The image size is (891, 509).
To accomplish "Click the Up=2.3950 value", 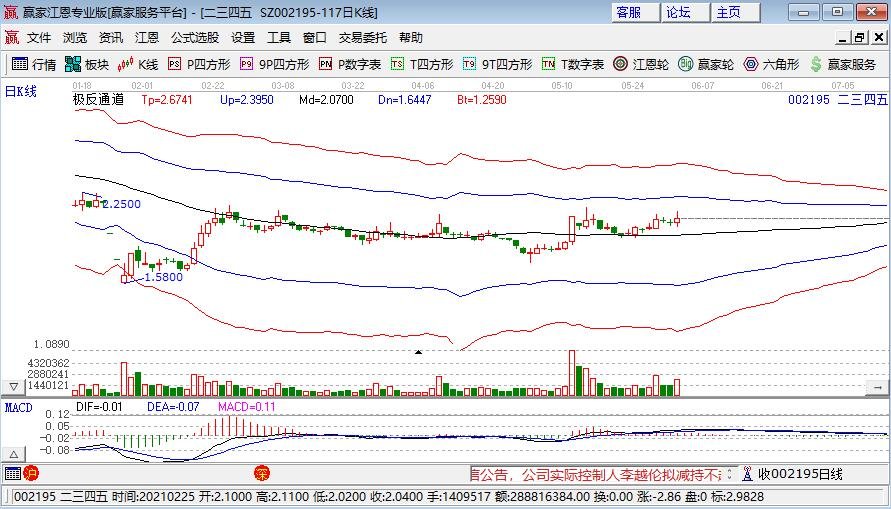I will pyautogui.click(x=247, y=100).
